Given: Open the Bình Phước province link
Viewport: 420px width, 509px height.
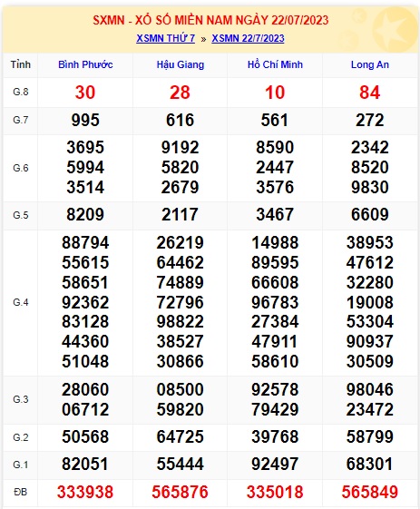Looking at the screenshot, I should [85, 64].
